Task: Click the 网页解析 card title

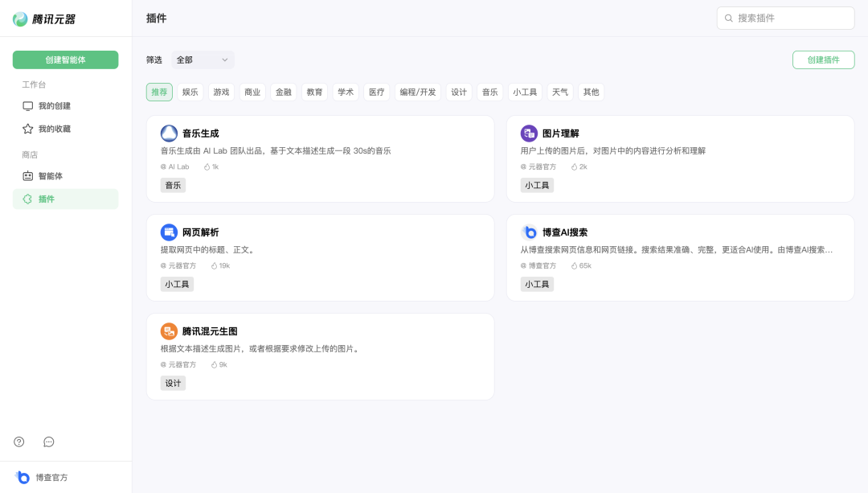Action: point(200,232)
